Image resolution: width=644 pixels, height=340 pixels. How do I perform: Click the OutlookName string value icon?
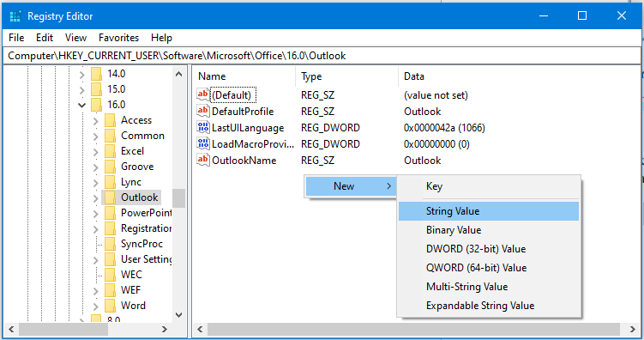coord(203,161)
